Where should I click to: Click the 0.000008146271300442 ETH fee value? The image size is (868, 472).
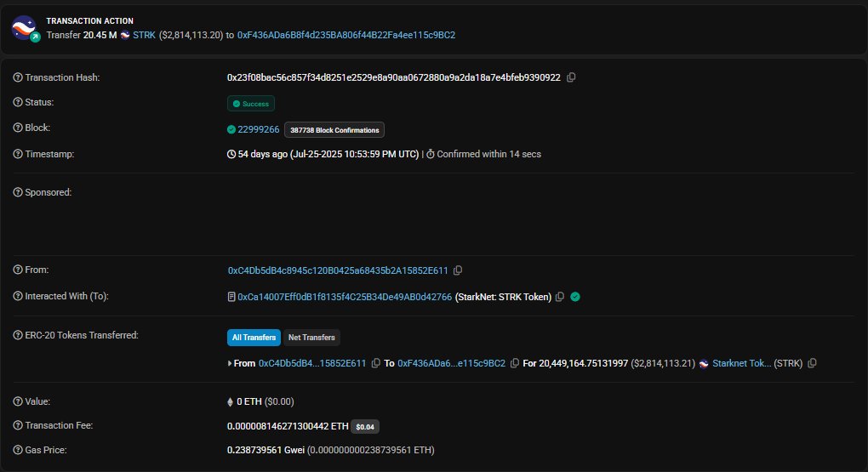coord(288,426)
